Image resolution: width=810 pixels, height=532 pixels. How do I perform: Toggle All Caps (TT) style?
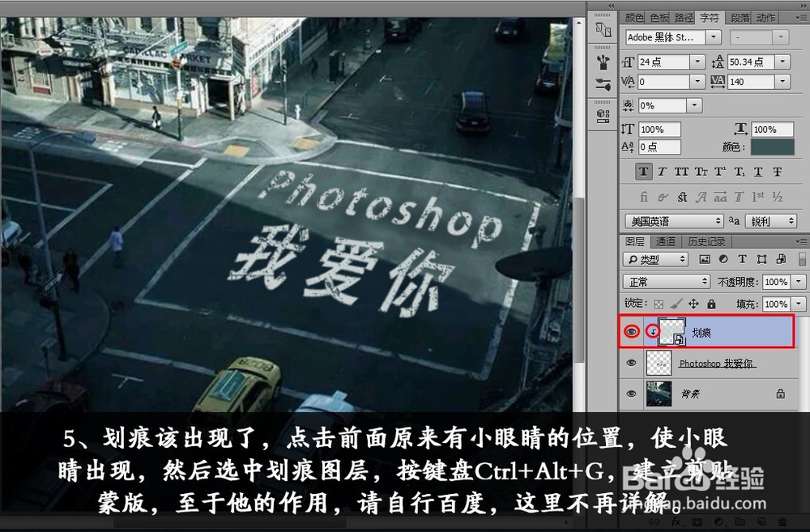click(681, 172)
